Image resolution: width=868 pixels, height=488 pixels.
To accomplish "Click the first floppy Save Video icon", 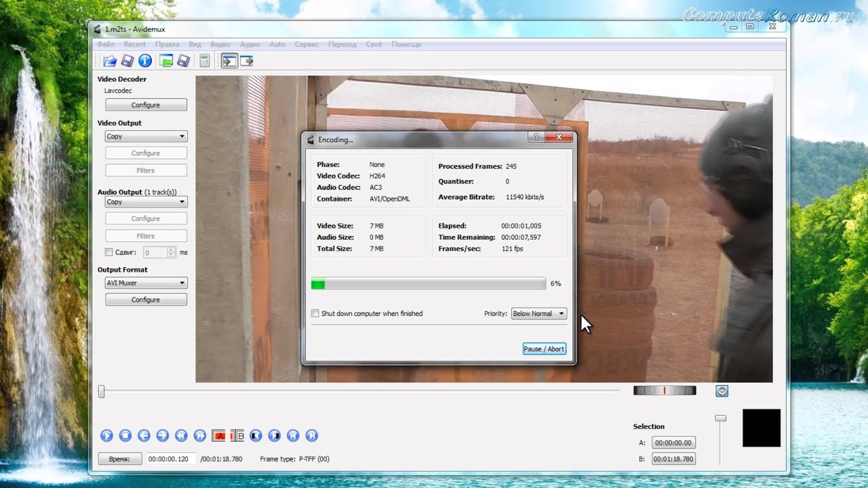I will pos(127,61).
